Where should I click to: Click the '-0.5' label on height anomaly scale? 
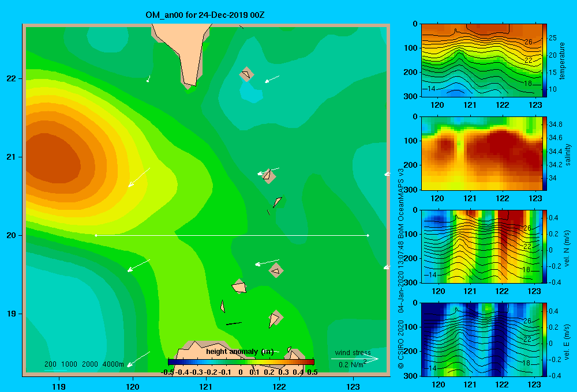point(167,372)
